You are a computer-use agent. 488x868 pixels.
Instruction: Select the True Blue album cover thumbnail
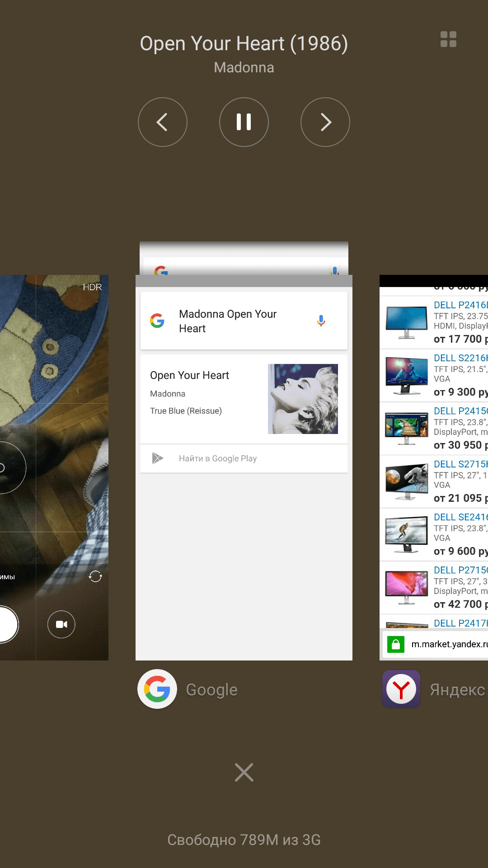coord(303,399)
